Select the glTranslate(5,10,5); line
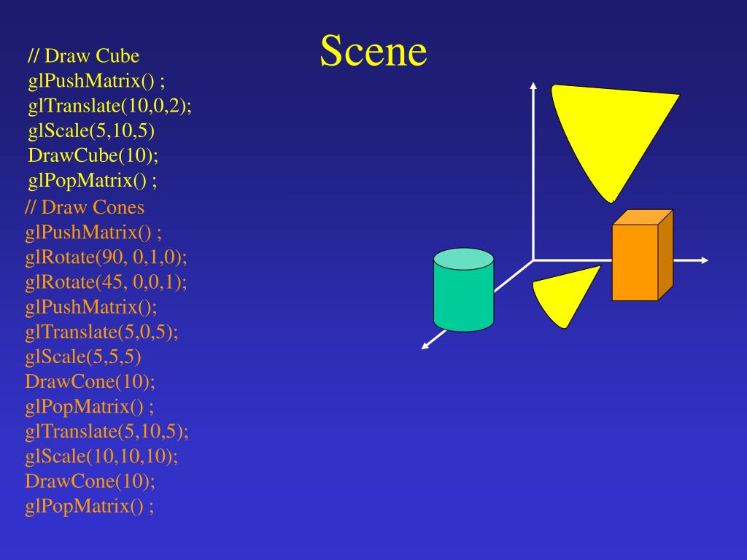 pyautogui.click(x=107, y=431)
